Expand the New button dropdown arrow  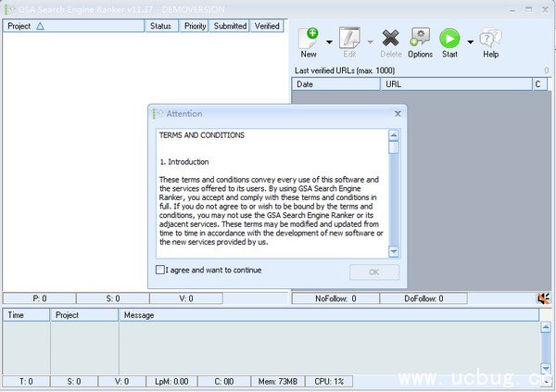(x=330, y=41)
